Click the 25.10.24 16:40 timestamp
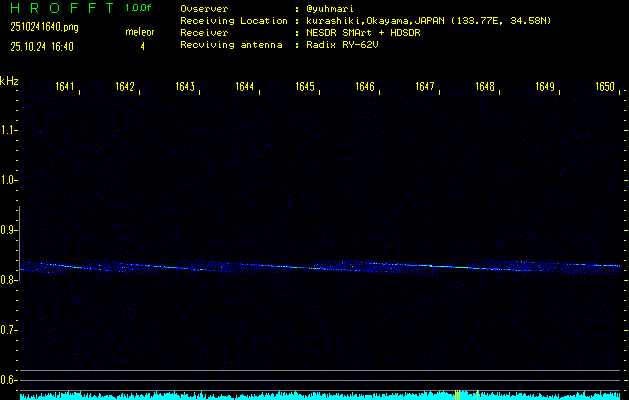This screenshot has width=629, height=400. click(41, 46)
